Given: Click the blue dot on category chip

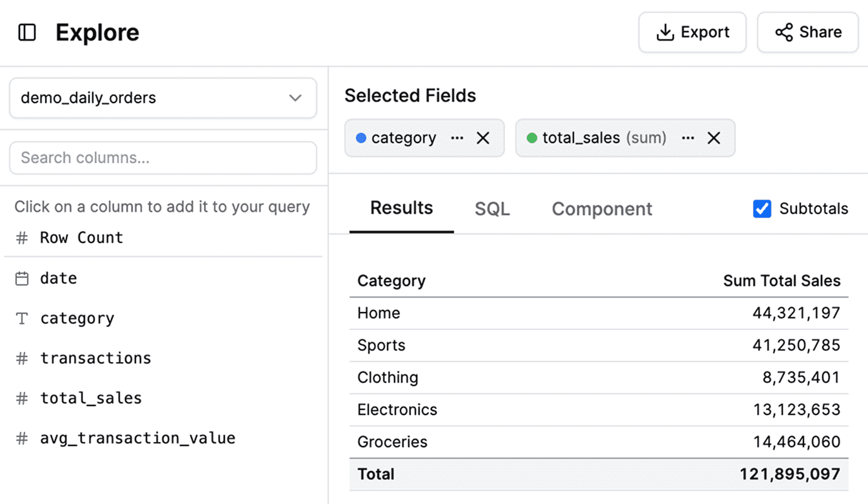Looking at the screenshot, I should coord(361,138).
